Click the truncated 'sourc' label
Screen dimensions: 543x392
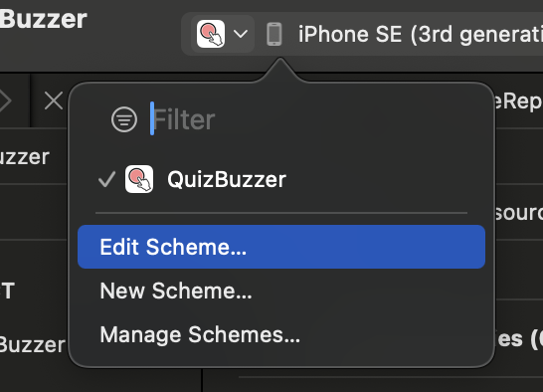(518, 212)
